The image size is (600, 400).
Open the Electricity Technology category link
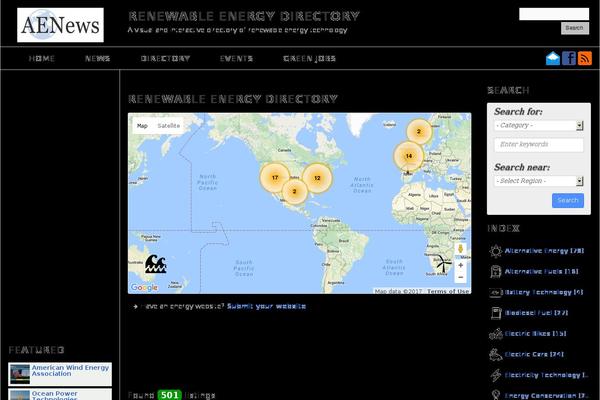pyautogui.click(x=546, y=375)
